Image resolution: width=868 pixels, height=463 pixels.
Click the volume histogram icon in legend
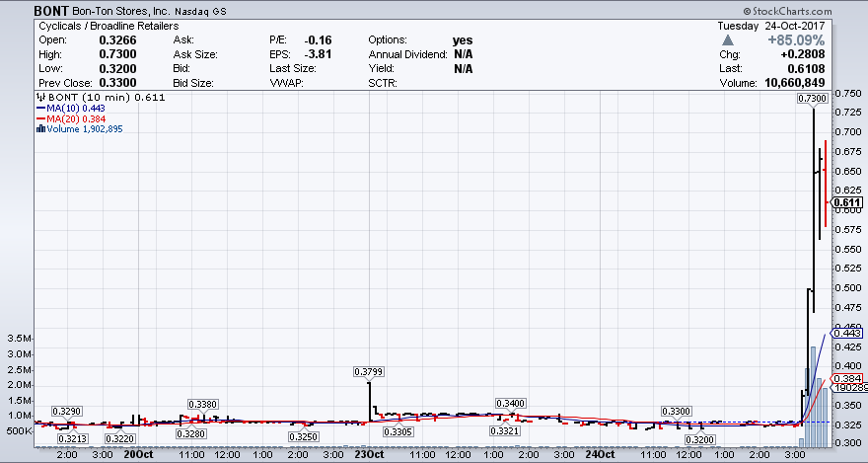[x=38, y=129]
